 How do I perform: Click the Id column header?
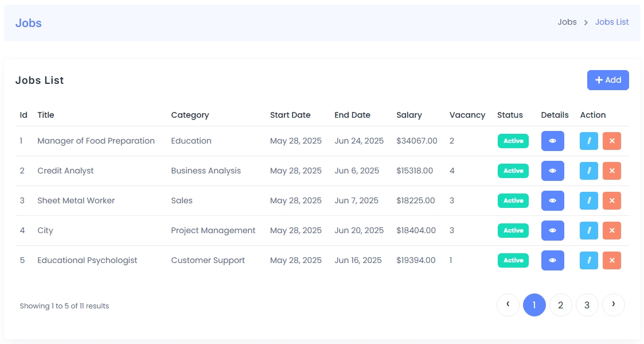[24, 115]
